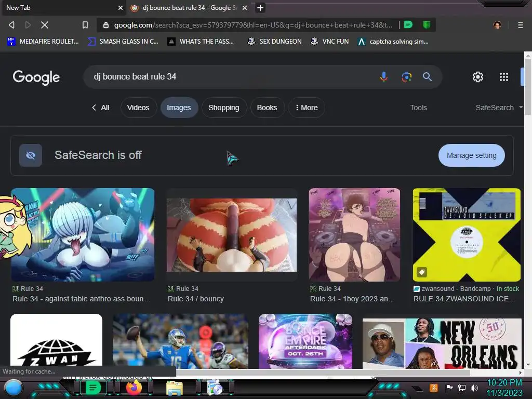This screenshot has height=399, width=532.
Task: Open the VNC FUN bookmark
Action: (x=330, y=42)
